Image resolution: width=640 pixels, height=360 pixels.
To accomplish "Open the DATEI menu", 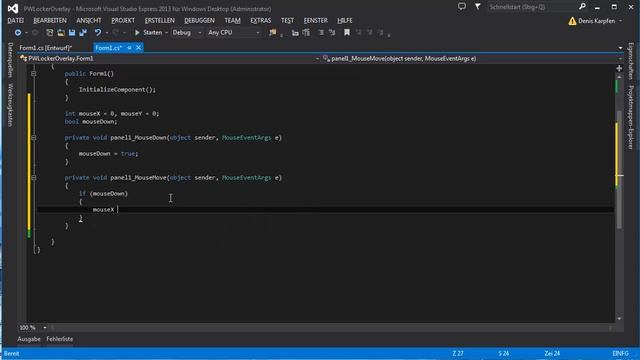I will [16, 20].
